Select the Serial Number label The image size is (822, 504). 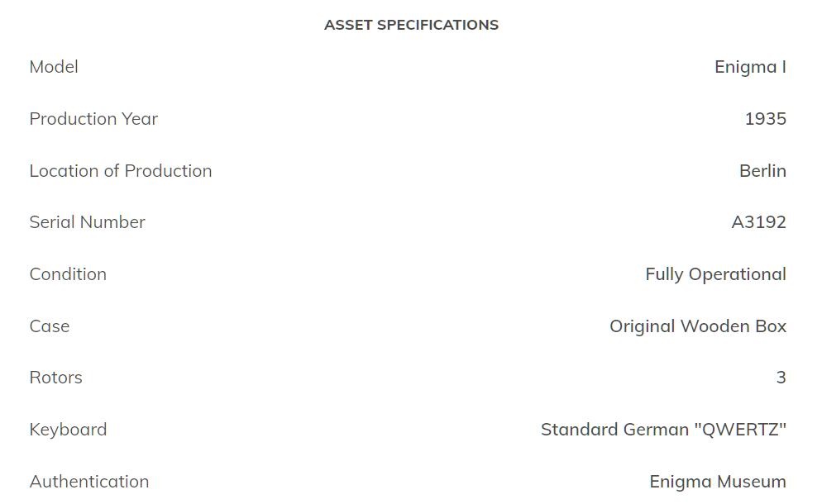pyautogui.click(x=87, y=222)
